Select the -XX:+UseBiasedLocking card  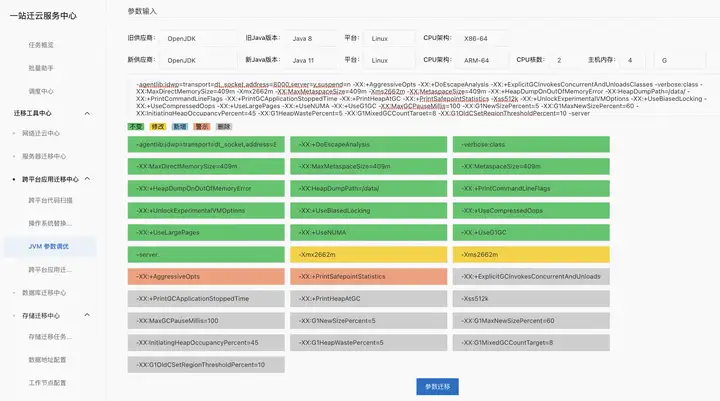coord(369,210)
